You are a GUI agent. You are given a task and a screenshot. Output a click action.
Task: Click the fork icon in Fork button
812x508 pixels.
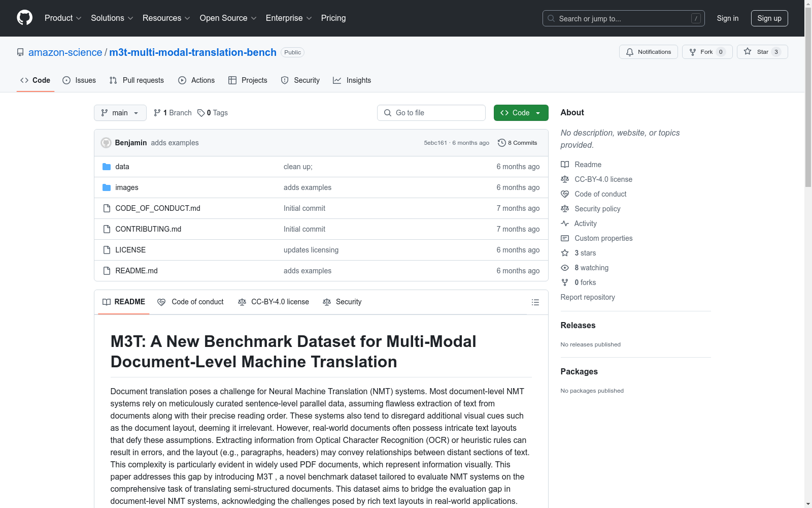[x=693, y=52]
